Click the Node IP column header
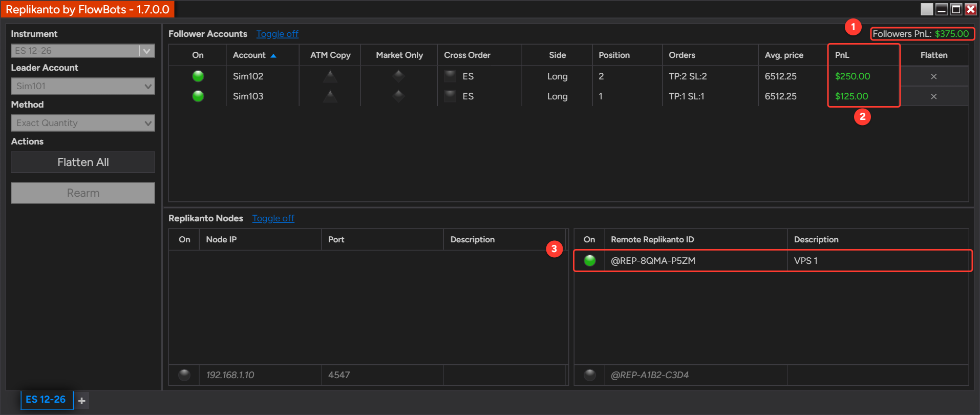 (260, 240)
